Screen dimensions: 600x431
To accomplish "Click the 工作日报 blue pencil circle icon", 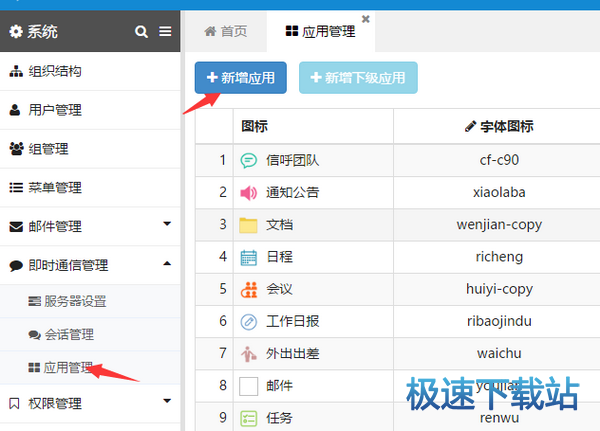I will [x=248, y=322].
